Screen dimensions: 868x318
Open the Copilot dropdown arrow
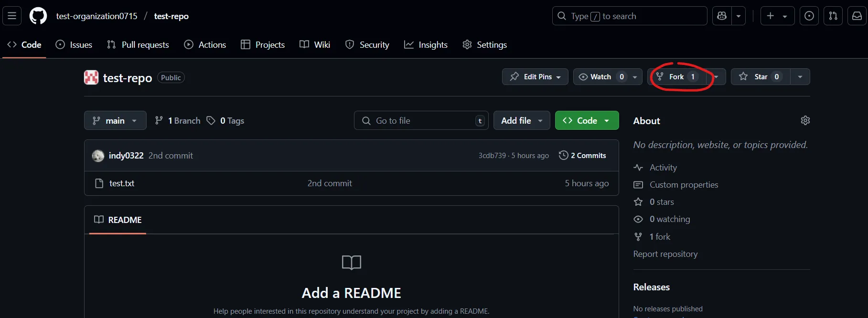coord(739,16)
